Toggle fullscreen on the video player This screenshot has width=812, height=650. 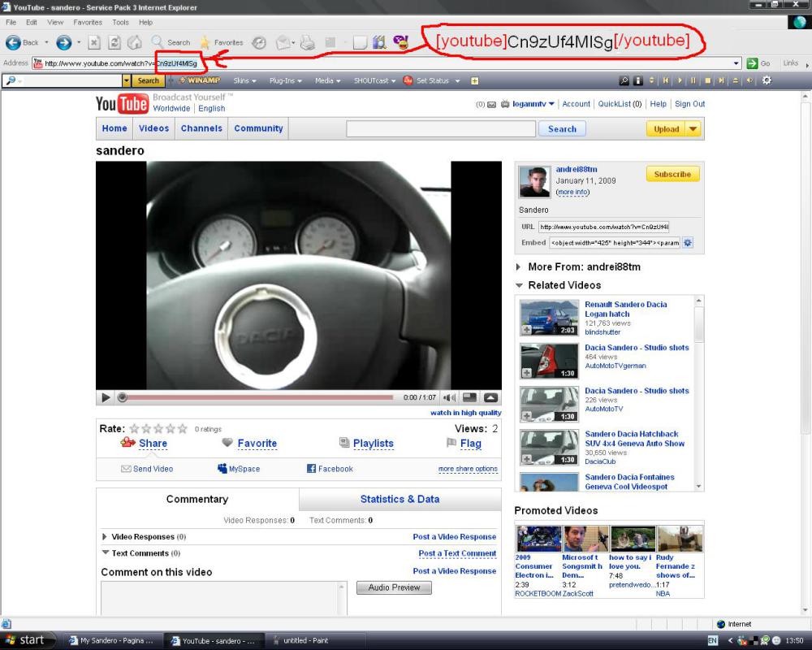(490, 397)
